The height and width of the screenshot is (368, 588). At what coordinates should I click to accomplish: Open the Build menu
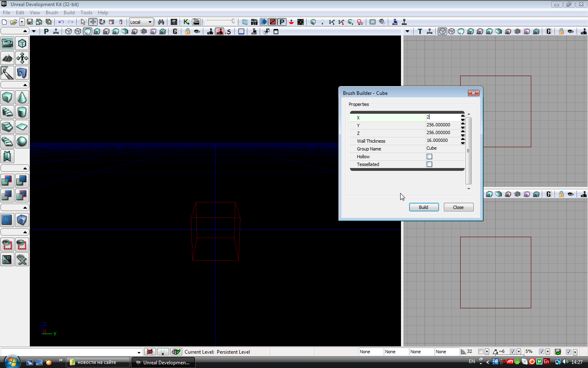point(69,13)
